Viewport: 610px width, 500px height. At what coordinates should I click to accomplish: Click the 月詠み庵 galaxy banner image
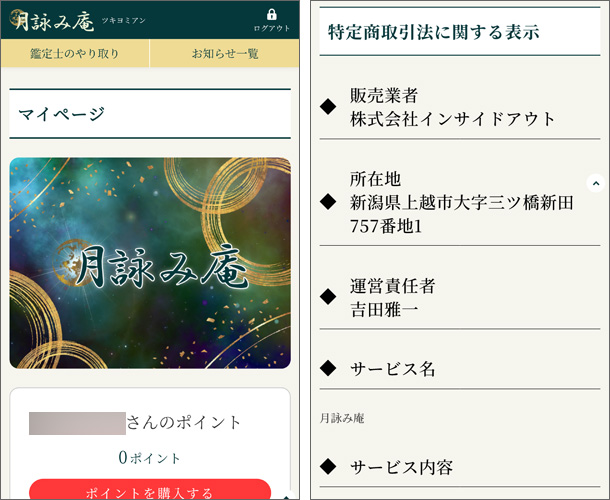150,263
